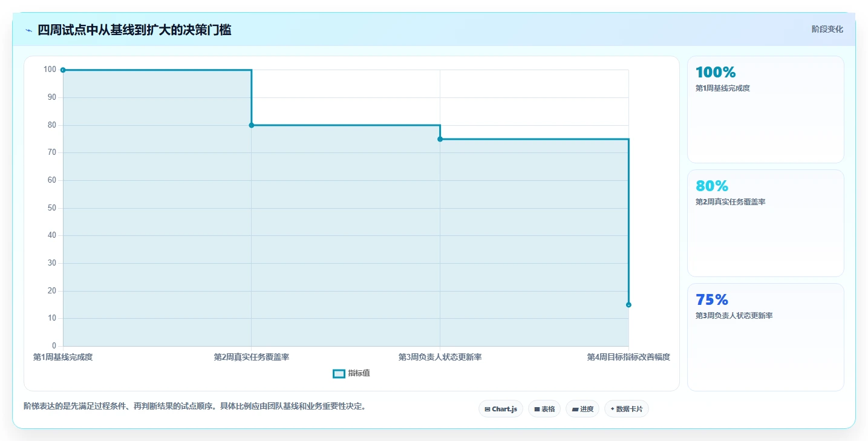
Task: Click the y-axis tick label 90
Action: pos(51,97)
